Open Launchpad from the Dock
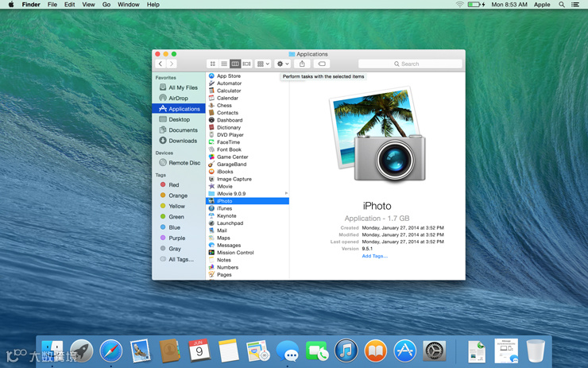This screenshot has height=368, width=588. tap(81, 351)
